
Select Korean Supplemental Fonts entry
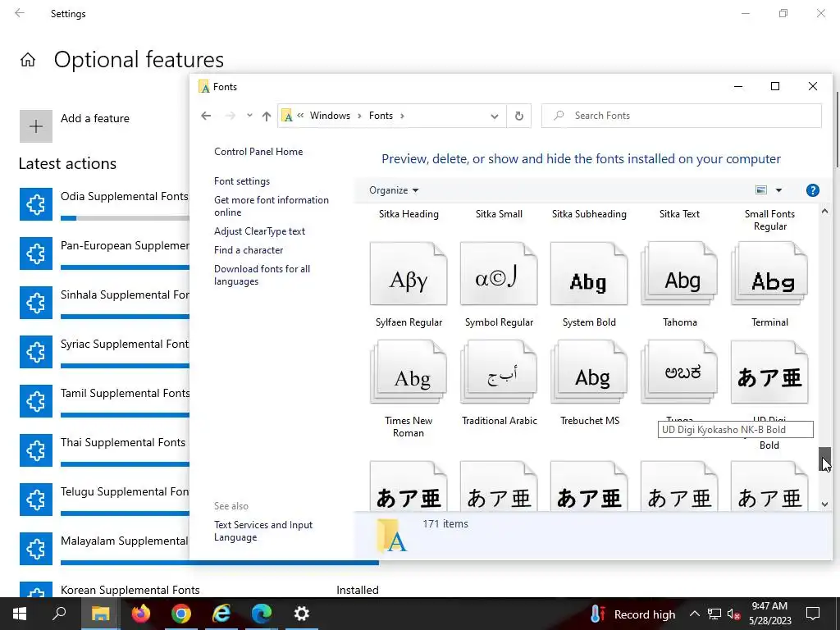pyautogui.click(x=199, y=590)
